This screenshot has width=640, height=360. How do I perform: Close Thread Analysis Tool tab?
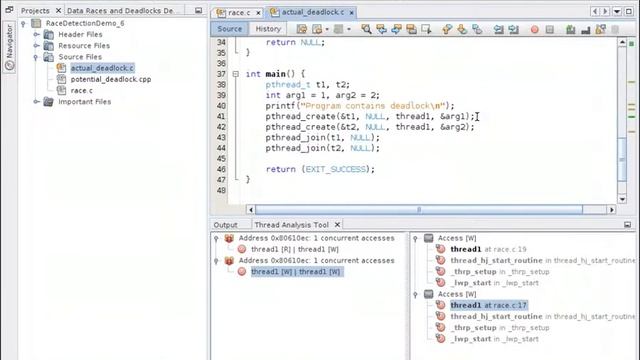(337, 225)
